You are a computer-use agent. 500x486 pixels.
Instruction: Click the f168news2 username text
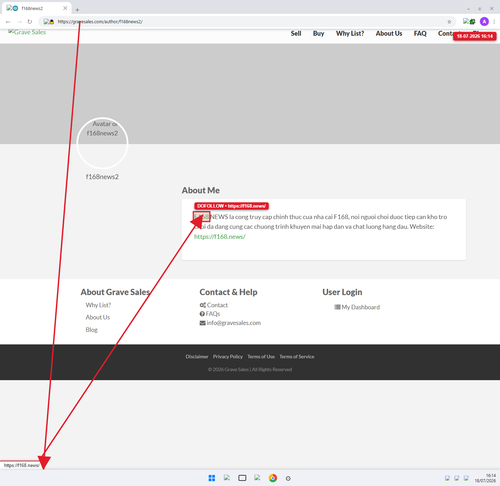(102, 177)
